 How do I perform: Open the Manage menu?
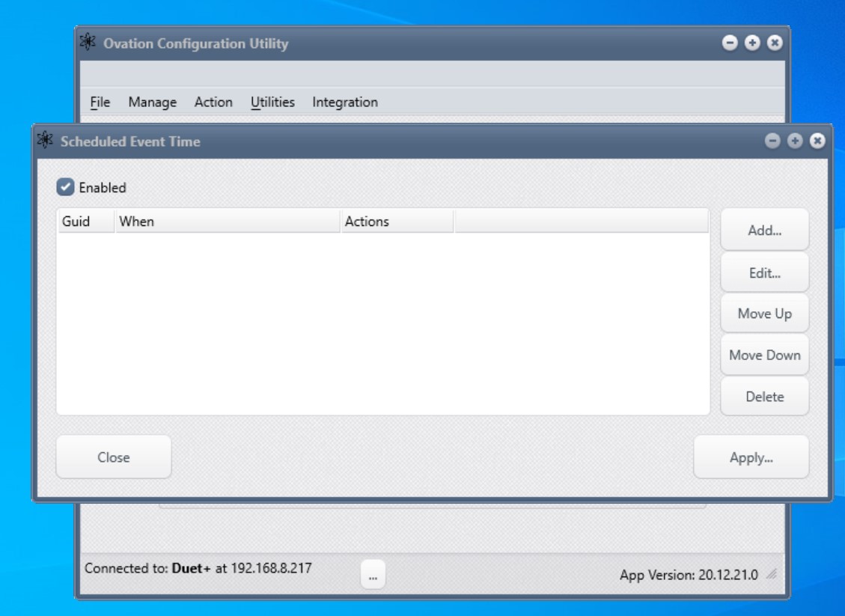coord(153,102)
